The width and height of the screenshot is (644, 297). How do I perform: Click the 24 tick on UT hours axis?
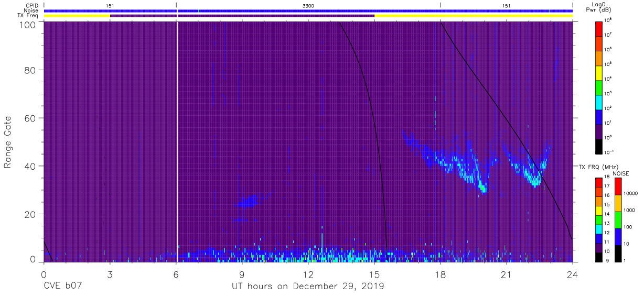[573, 274]
